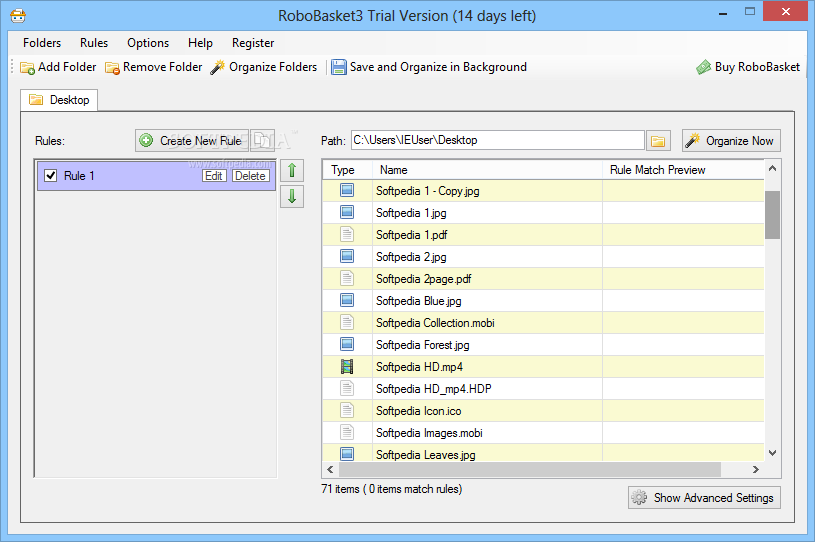Open the Register menu

[x=253, y=43]
